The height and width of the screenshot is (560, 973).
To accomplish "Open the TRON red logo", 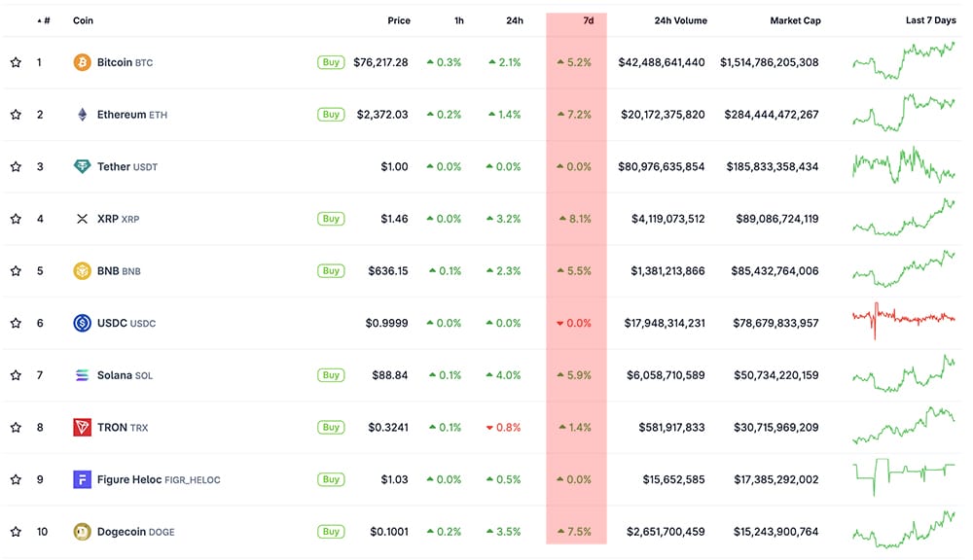I will (82, 427).
